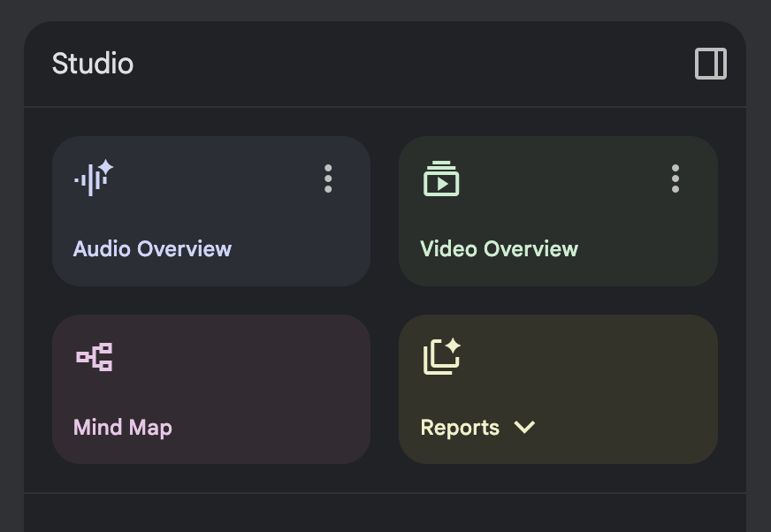This screenshot has width=771, height=532.
Task: Generate an Audio Overview from its card
Action: coord(211,211)
